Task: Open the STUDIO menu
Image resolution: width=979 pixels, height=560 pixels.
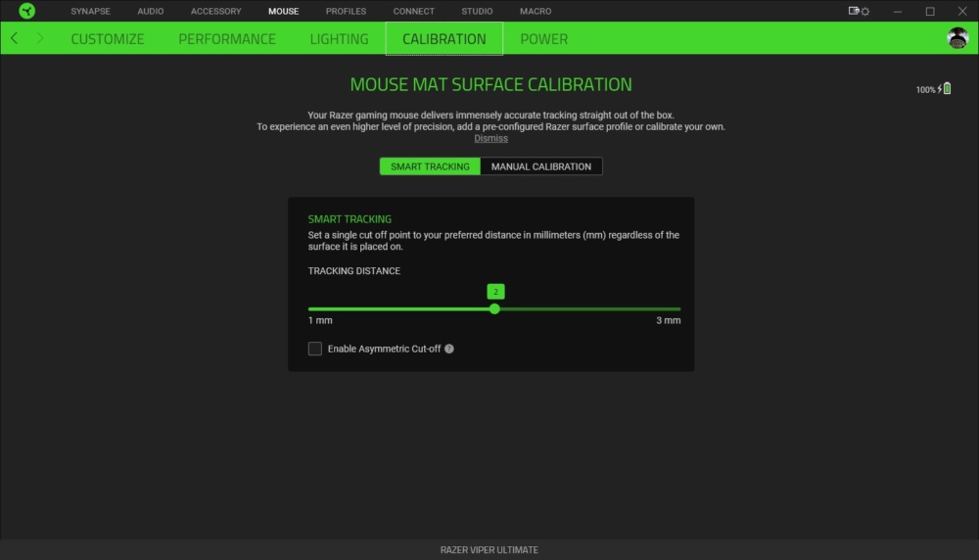Action: point(477,11)
